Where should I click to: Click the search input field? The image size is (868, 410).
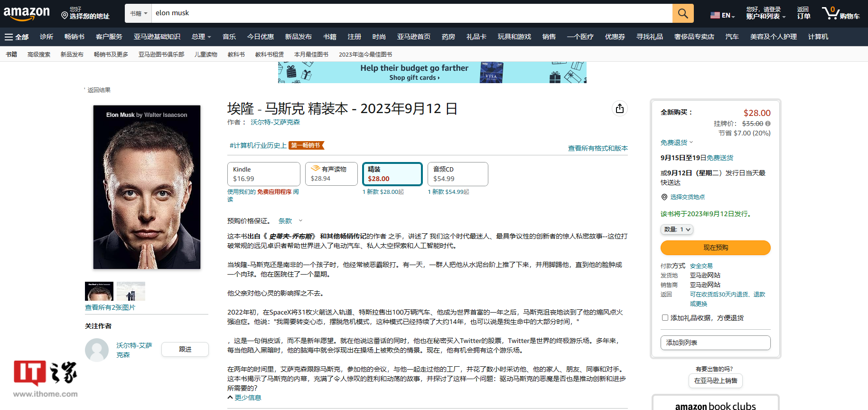(412, 13)
